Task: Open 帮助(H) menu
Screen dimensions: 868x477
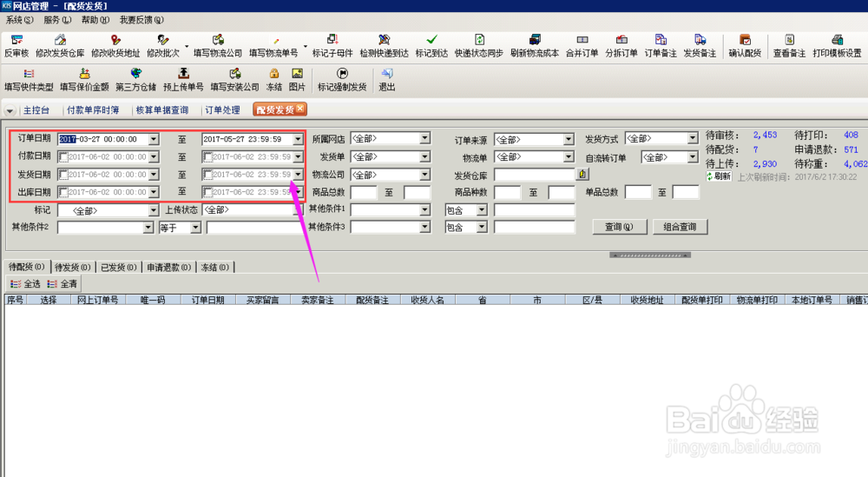Action: coord(95,20)
